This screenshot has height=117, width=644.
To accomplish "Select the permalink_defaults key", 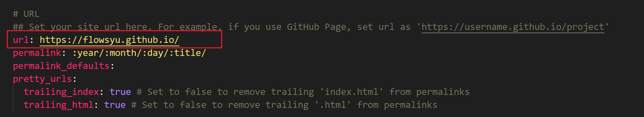I will point(61,66).
